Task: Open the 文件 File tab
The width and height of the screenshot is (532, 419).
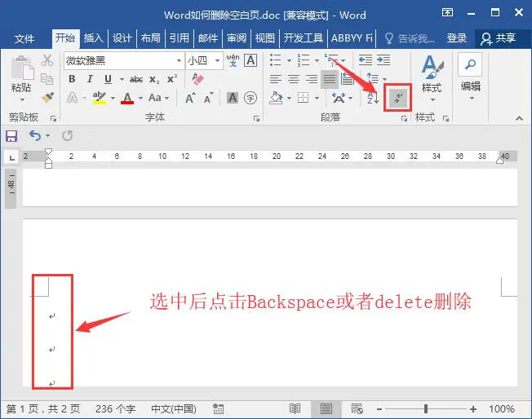Action: pos(24,38)
